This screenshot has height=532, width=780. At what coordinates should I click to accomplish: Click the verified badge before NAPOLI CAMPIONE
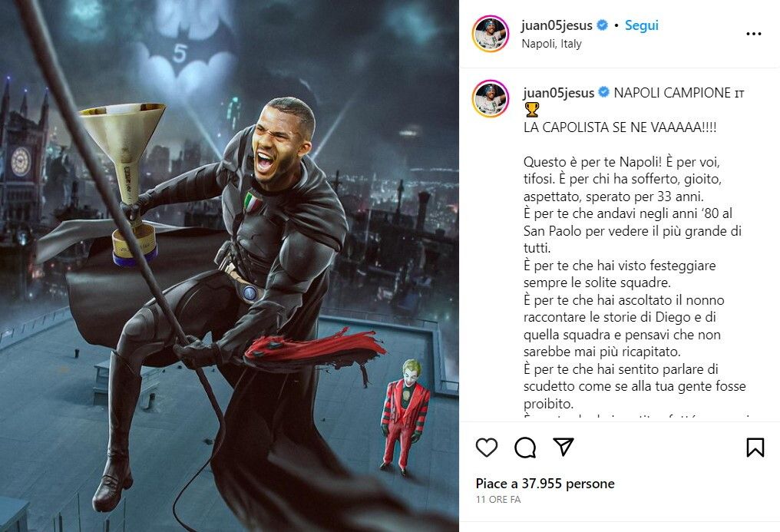[603, 92]
